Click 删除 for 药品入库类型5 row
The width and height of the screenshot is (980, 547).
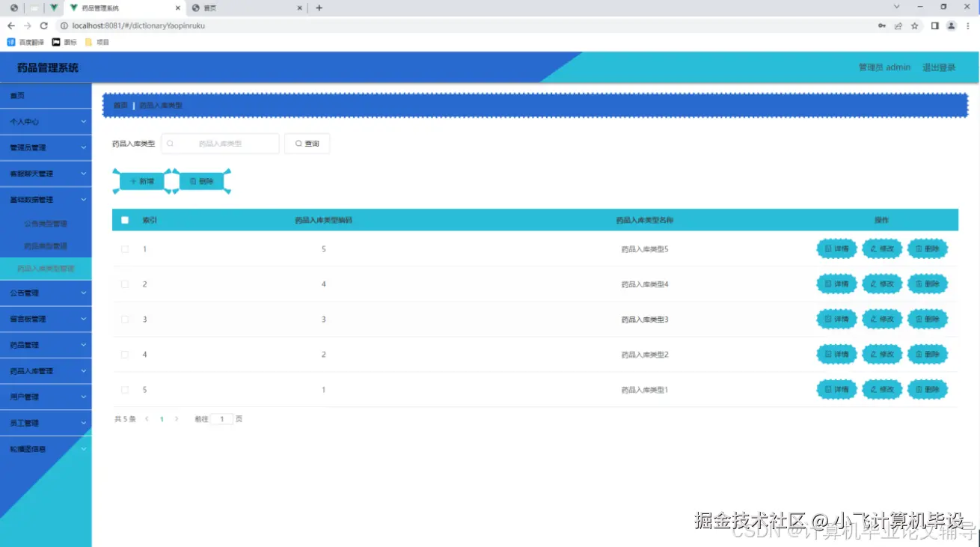928,249
